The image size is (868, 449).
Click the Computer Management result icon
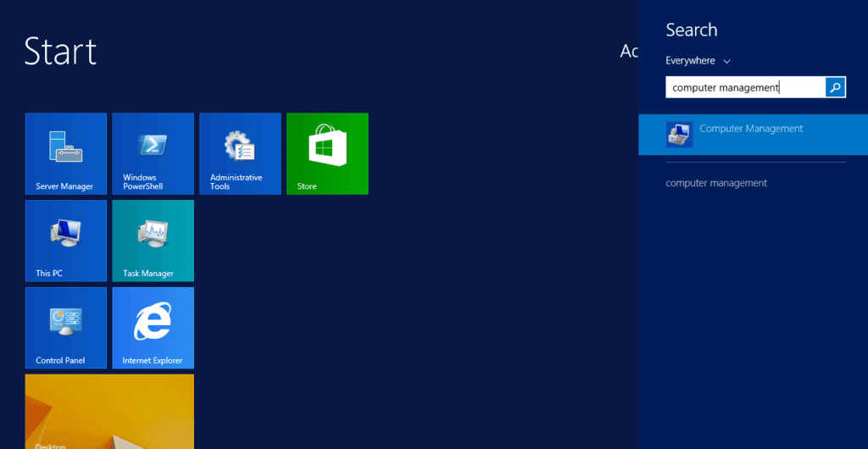[x=679, y=135]
